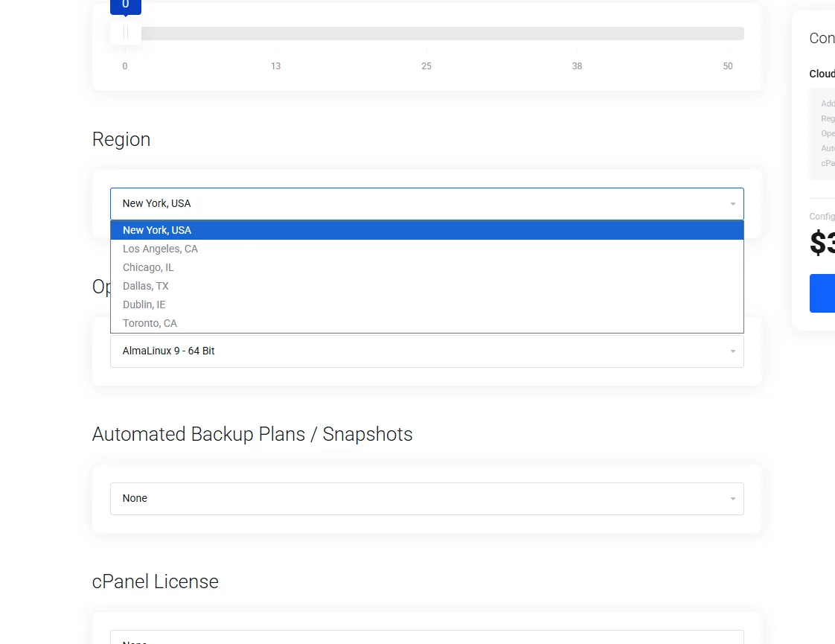Select Toronto, CA region option
This screenshot has height=644, width=835.
[x=426, y=323]
